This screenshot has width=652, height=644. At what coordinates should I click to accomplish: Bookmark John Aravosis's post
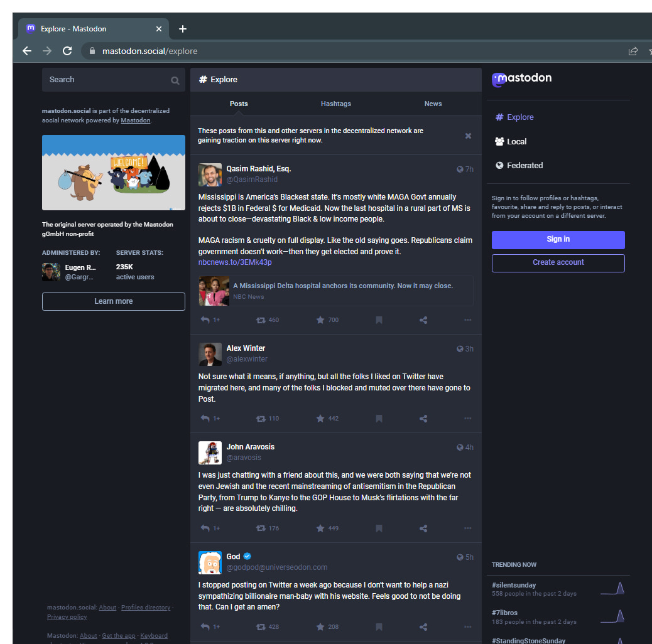[379, 528]
